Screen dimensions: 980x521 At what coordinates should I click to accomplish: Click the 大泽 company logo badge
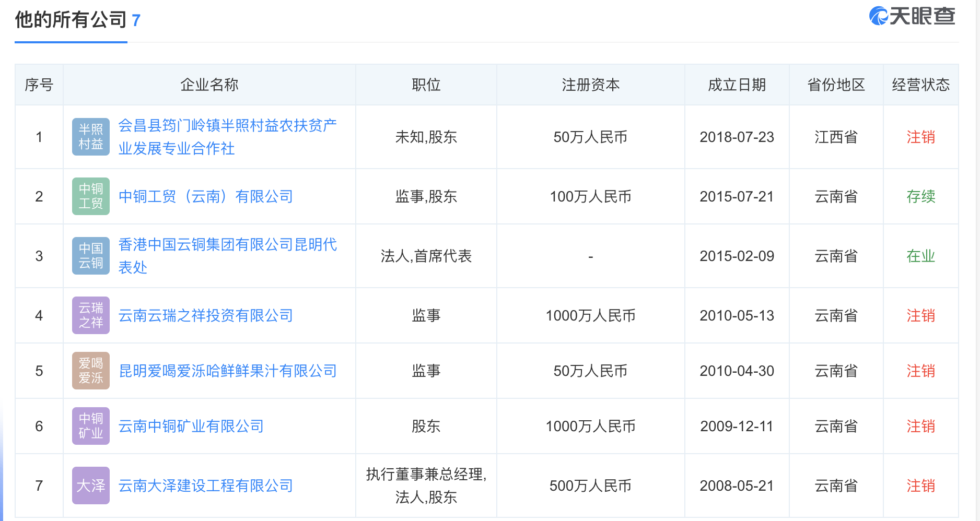91,486
